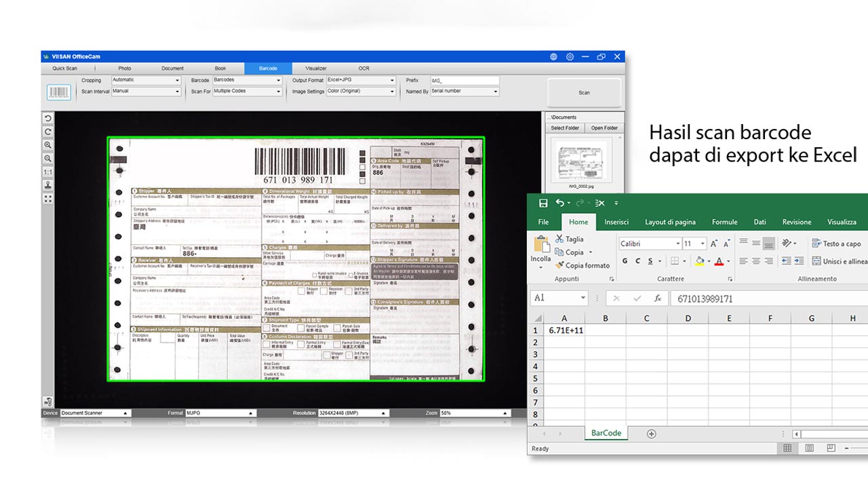
Task: Open the Image Settings Color dropdown
Action: coord(361,92)
